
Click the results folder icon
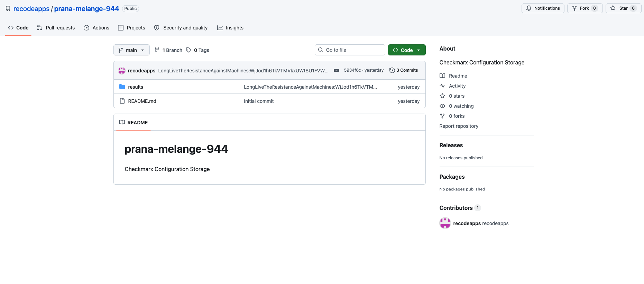[122, 87]
